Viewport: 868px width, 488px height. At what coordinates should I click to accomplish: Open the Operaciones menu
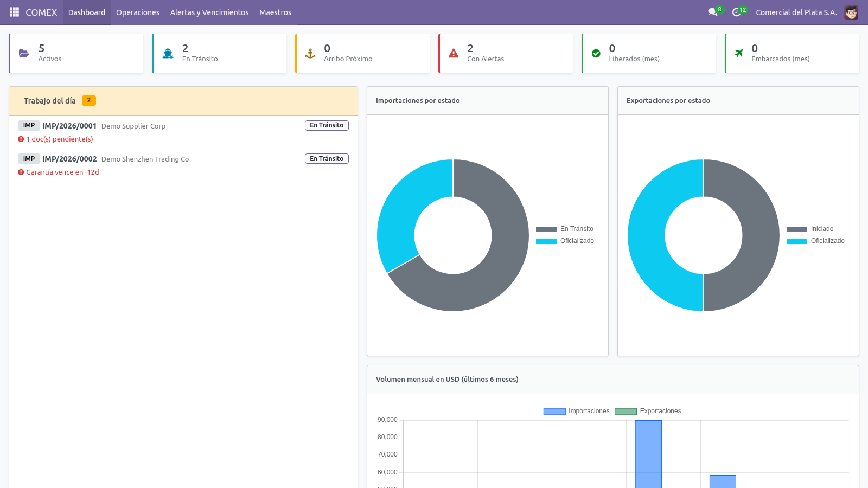coord(138,12)
